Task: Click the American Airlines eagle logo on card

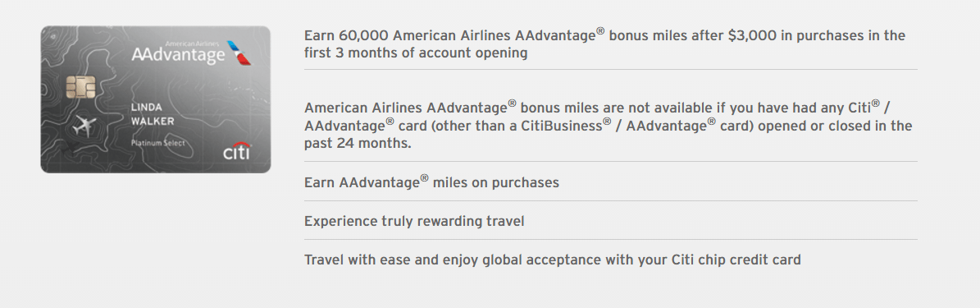Action: (x=239, y=53)
